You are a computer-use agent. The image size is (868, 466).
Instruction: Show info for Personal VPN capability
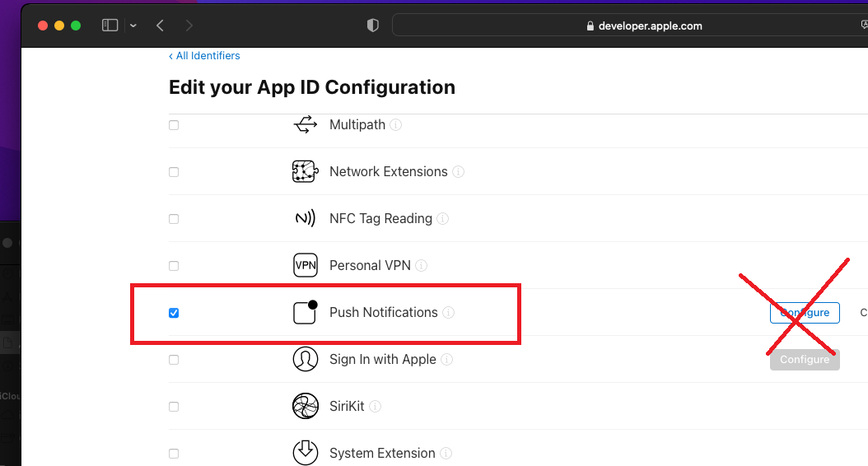coord(422,266)
